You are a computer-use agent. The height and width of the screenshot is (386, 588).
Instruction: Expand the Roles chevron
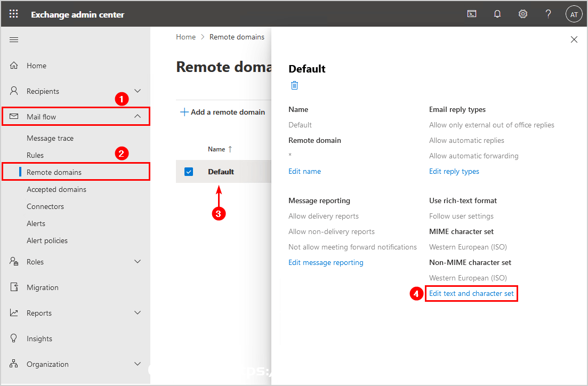point(138,261)
